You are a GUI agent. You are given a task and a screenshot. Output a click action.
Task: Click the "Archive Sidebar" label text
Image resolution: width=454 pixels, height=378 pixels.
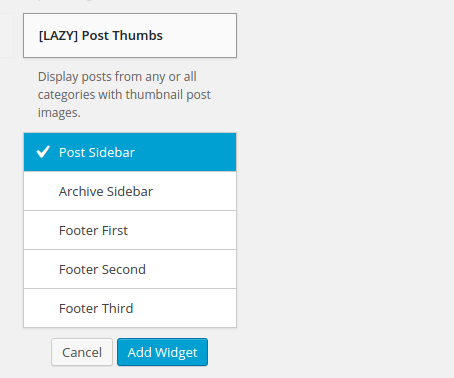tap(106, 191)
